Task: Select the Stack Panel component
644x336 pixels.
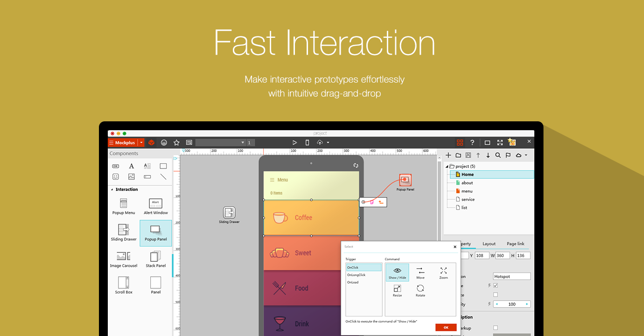Action: click(156, 259)
